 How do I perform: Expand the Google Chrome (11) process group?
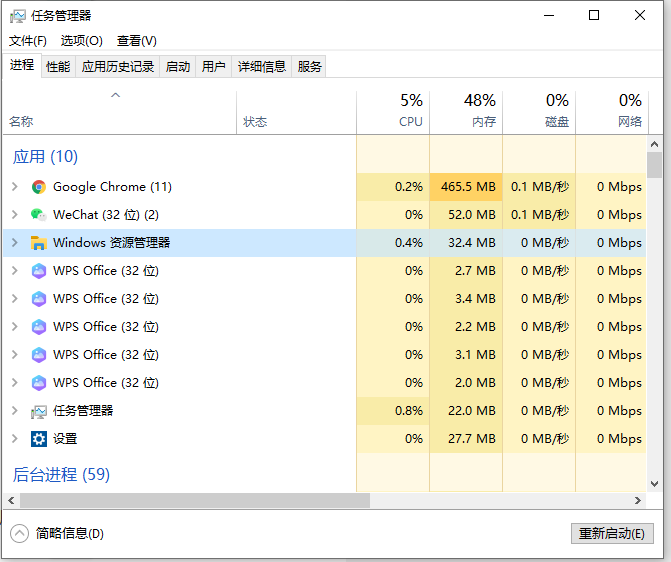(x=14, y=187)
